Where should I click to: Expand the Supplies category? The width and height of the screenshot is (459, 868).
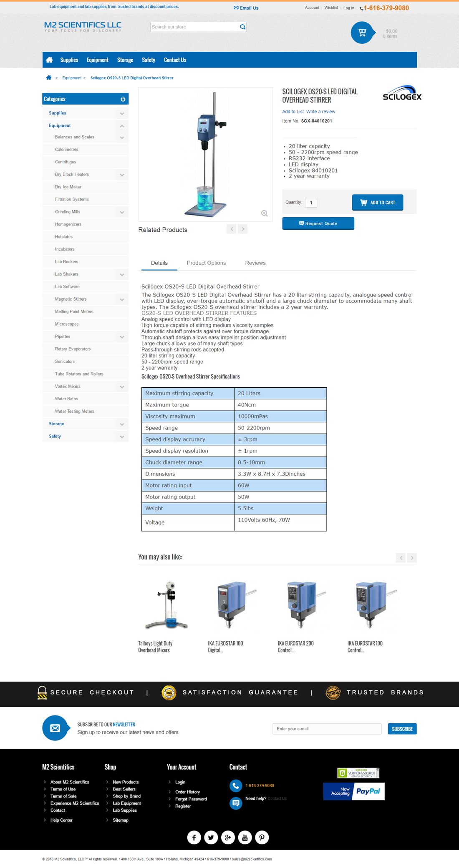click(x=122, y=113)
